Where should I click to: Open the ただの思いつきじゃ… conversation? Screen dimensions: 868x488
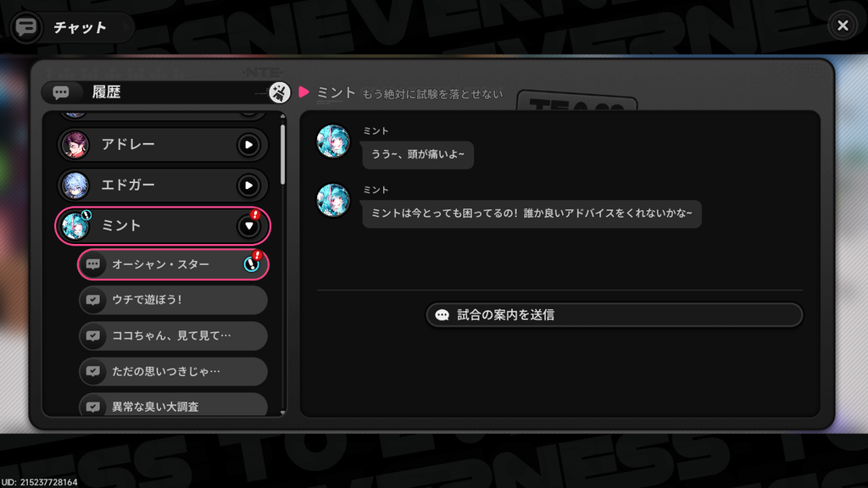click(173, 371)
